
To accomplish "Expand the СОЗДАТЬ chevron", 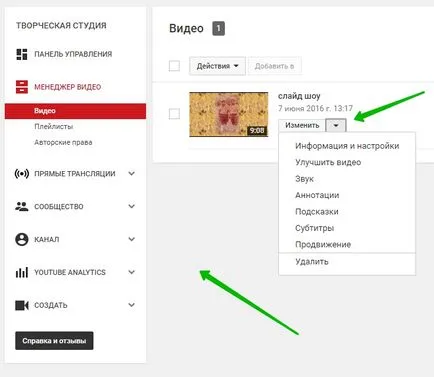I will (x=132, y=305).
